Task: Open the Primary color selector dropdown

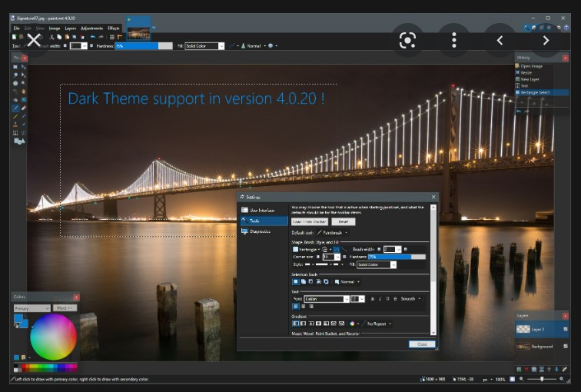Action: (x=32, y=308)
